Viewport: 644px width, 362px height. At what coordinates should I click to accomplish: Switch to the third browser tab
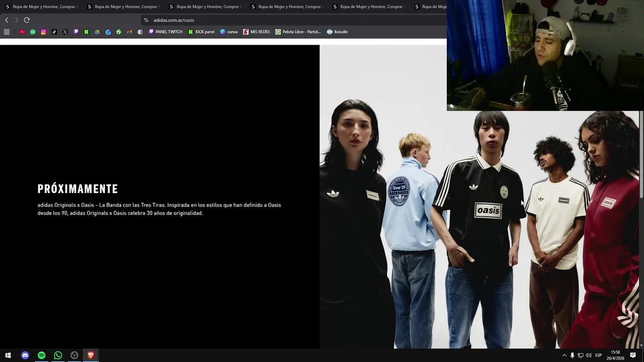(x=205, y=7)
